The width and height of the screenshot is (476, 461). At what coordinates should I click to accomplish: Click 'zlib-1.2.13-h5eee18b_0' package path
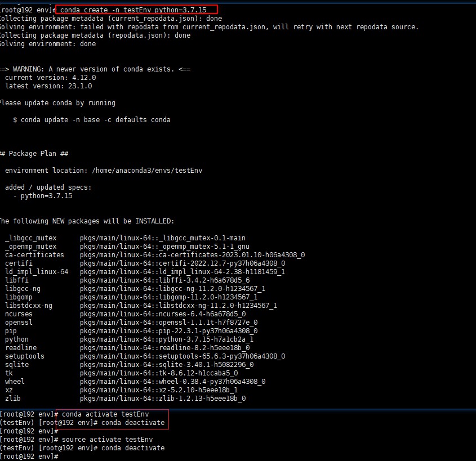pyautogui.click(x=163, y=399)
